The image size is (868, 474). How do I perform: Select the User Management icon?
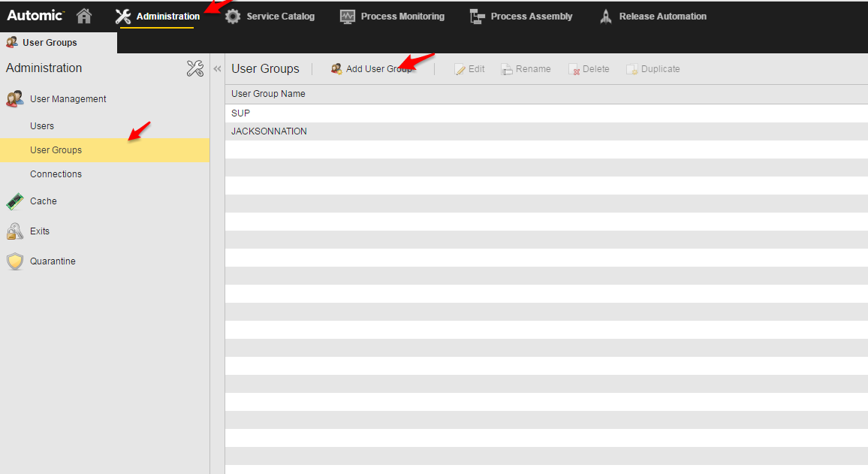pos(14,98)
